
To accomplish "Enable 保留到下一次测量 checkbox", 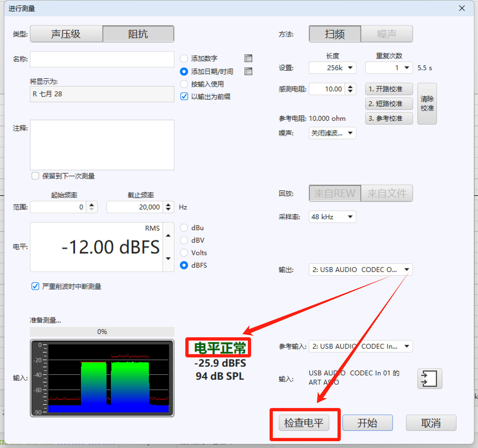I will pyautogui.click(x=35, y=176).
